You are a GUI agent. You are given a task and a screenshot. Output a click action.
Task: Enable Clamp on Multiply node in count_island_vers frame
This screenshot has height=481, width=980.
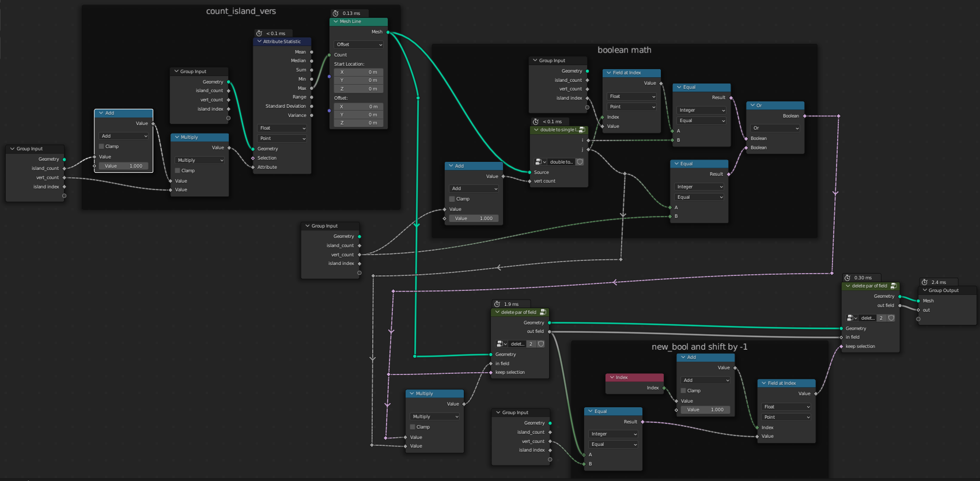coord(178,171)
